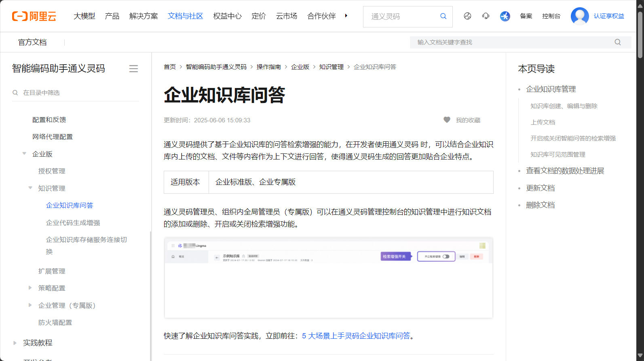
Task: Open the 产品 nav menu
Action: click(x=112, y=16)
